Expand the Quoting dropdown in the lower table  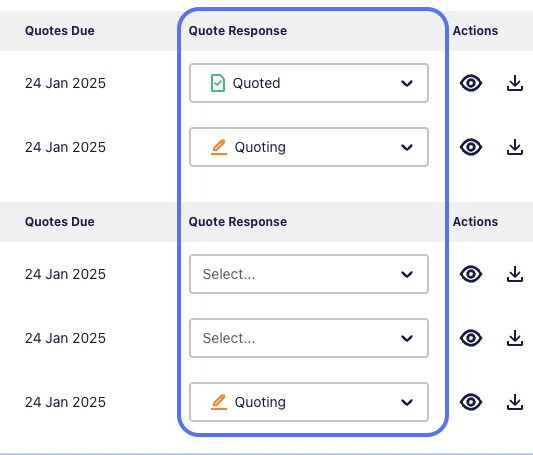pyautogui.click(x=309, y=402)
